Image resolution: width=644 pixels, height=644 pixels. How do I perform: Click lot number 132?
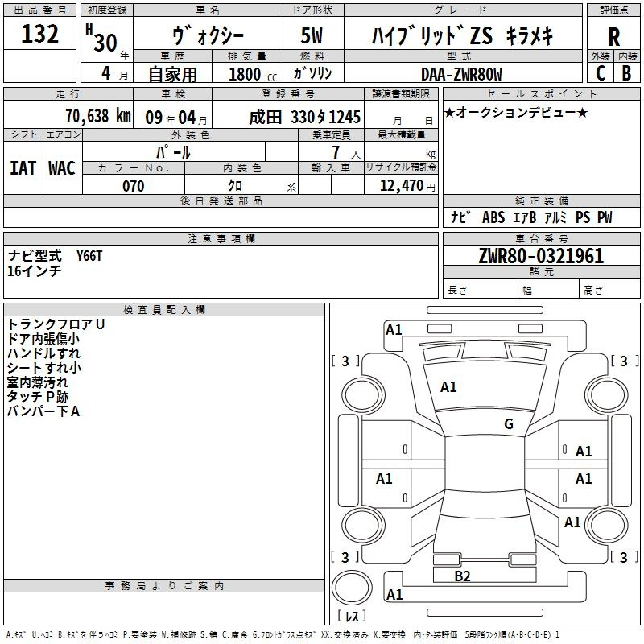coord(39,35)
